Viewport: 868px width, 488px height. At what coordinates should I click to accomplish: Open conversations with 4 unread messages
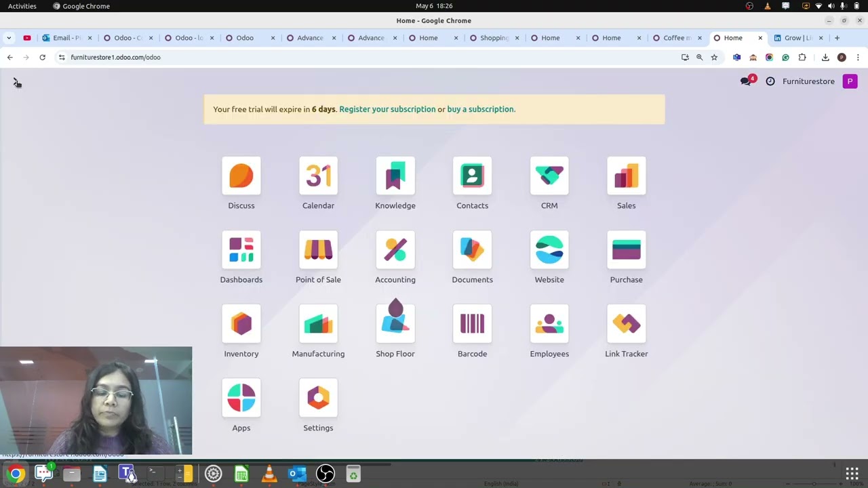(x=747, y=81)
